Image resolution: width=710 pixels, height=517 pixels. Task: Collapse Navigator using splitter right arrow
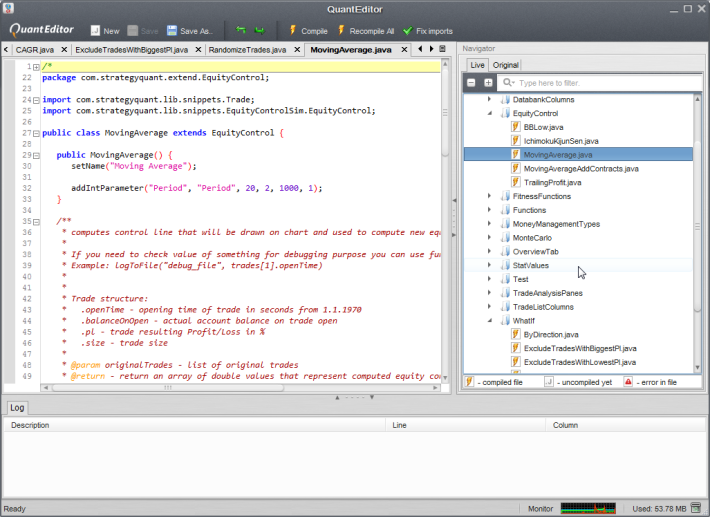pos(454,235)
